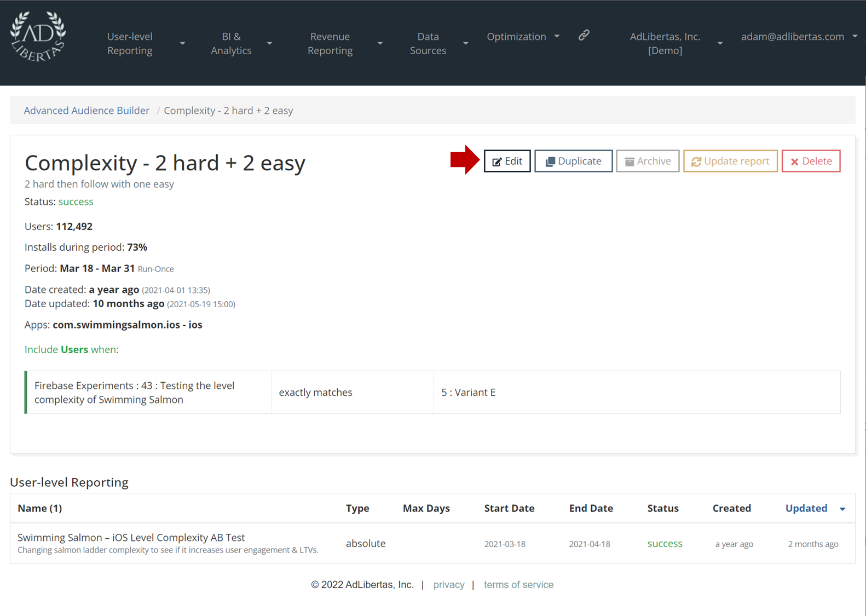The width and height of the screenshot is (866, 616).
Task: Click the 2021-03-18 start date cell
Action: click(x=505, y=544)
